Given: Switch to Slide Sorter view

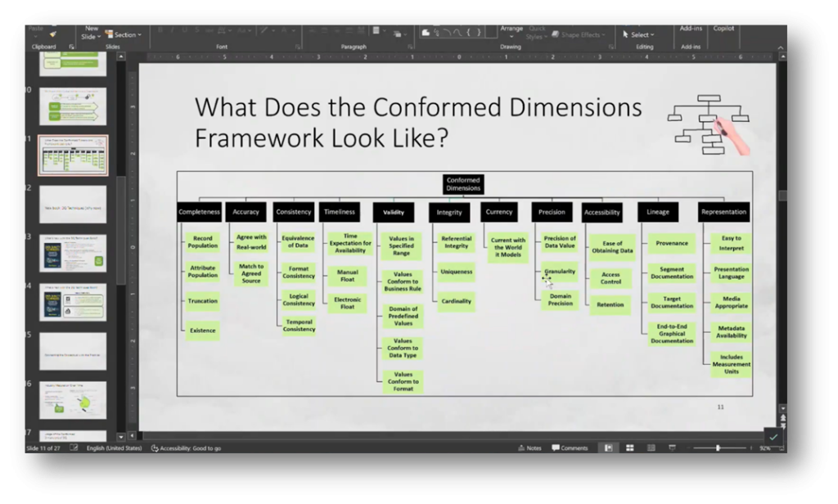Looking at the screenshot, I should coord(630,448).
